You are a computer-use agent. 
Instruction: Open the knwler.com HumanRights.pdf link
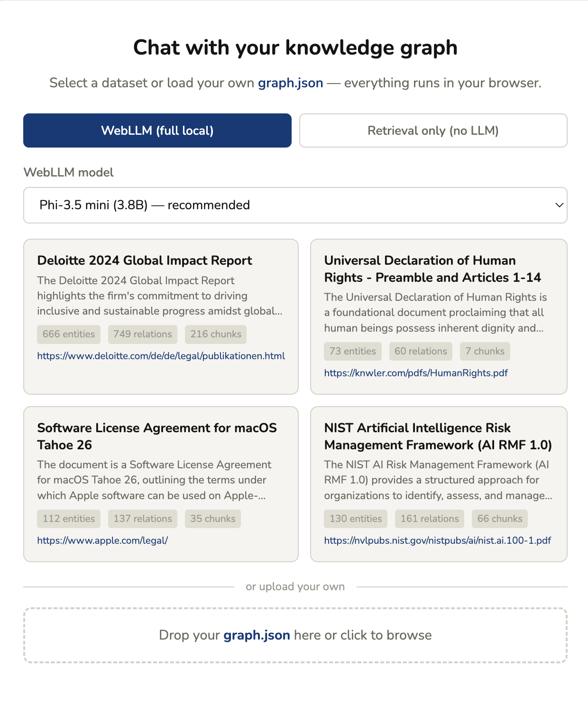(415, 373)
